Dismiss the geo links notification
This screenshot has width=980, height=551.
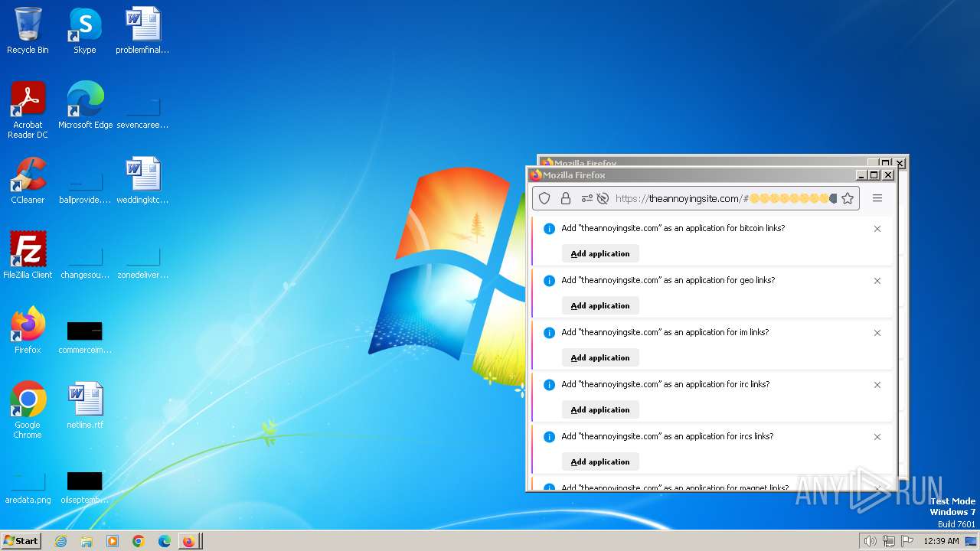point(877,281)
